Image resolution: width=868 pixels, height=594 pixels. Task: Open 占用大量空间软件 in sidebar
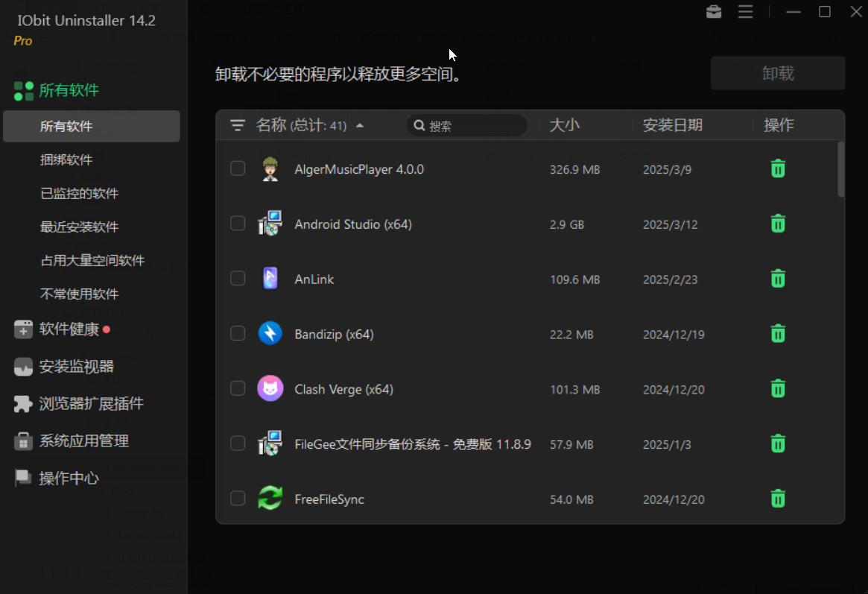pyautogui.click(x=92, y=261)
